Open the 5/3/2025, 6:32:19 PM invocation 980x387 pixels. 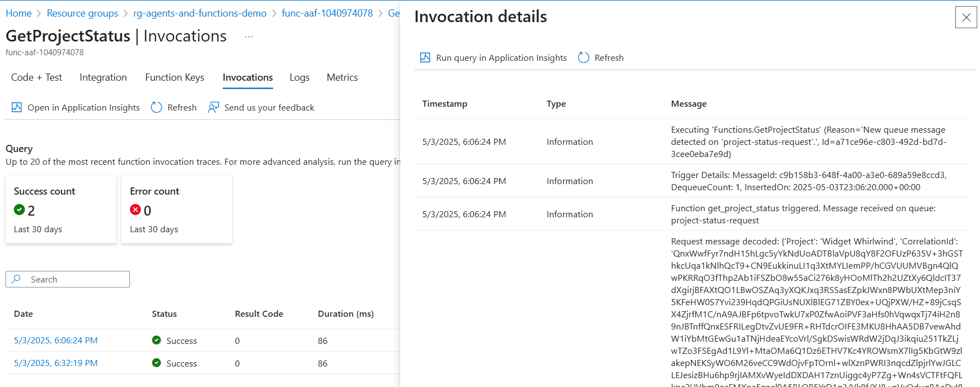[56, 363]
